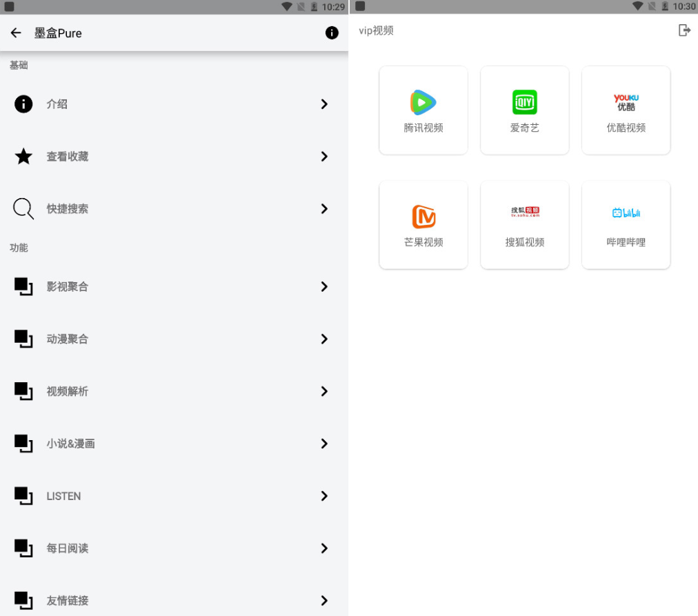The height and width of the screenshot is (616, 698).
Task: Click the exit icon next to vip视频
Action: 684,30
